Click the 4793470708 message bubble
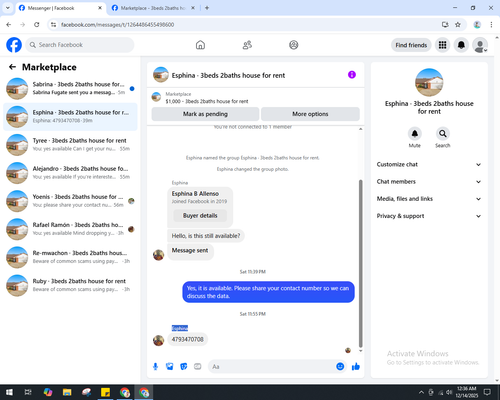The height and width of the screenshot is (400, 500). (187, 339)
